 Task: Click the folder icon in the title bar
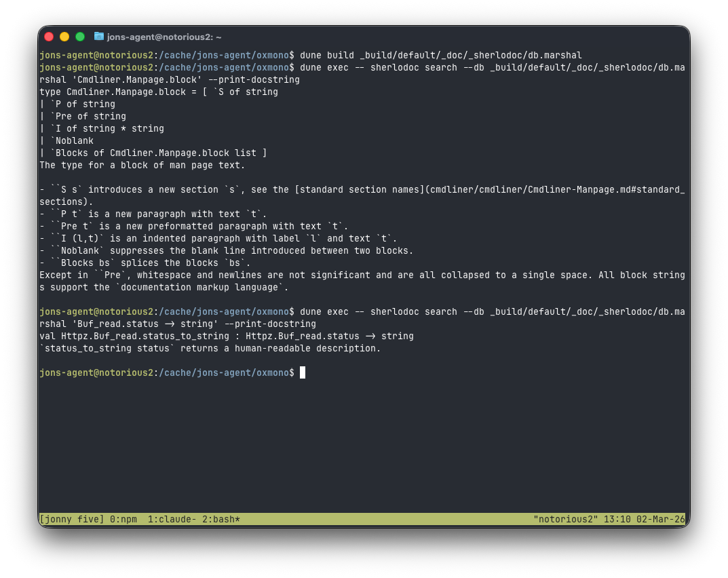click(99, 37)
